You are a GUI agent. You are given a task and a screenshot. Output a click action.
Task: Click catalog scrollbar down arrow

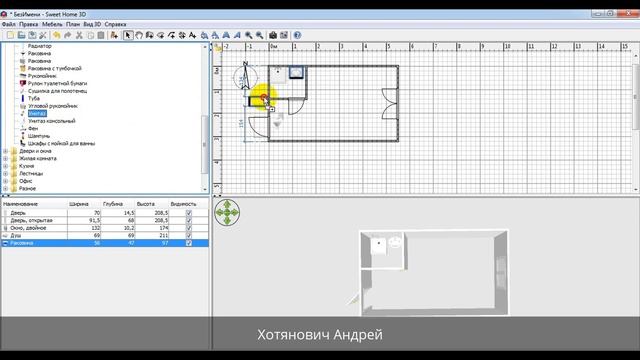coord(205,189)
